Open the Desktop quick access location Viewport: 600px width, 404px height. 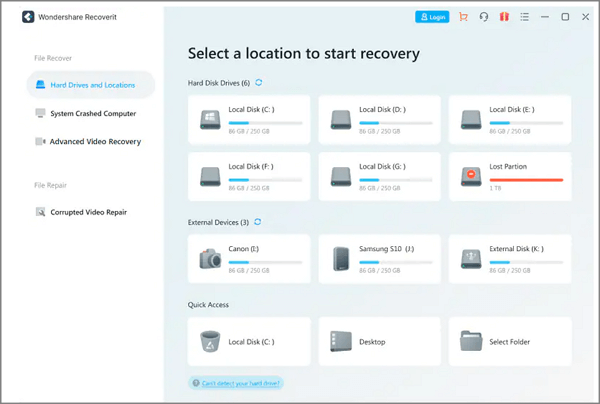pyautogui.click(x=379, y=341)
